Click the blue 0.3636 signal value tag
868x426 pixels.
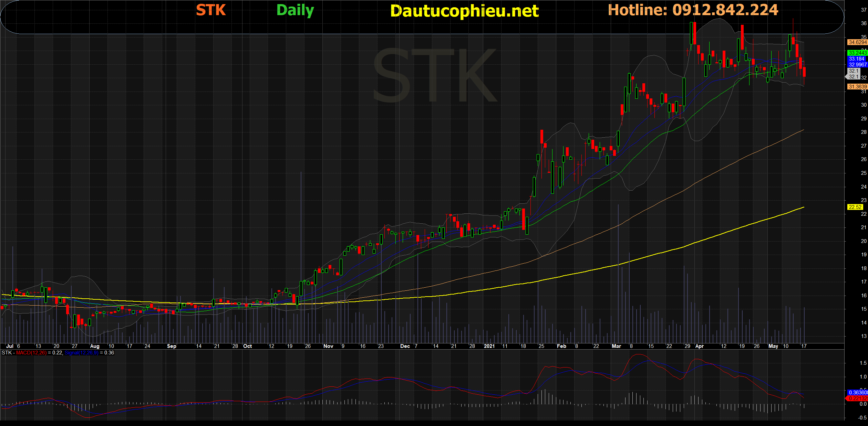(857, 392)
